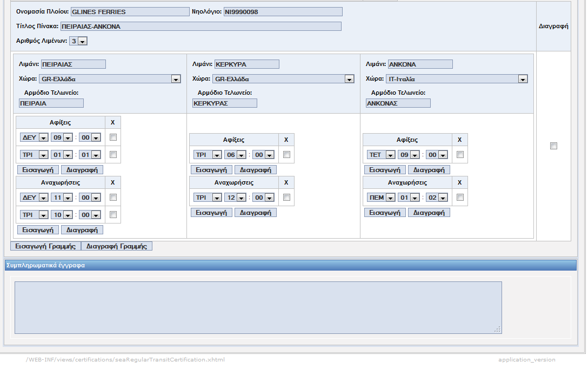Check X for ΠΕΙΡΑΙΑΣ arrival ΔΕΥ 09:00
The image size is (588, 368).
tap(113, 137)
